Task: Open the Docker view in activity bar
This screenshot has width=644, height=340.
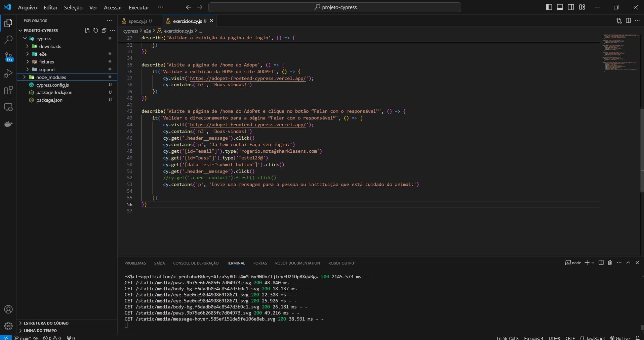Action: pyautogui.click(x=8, y=124)
